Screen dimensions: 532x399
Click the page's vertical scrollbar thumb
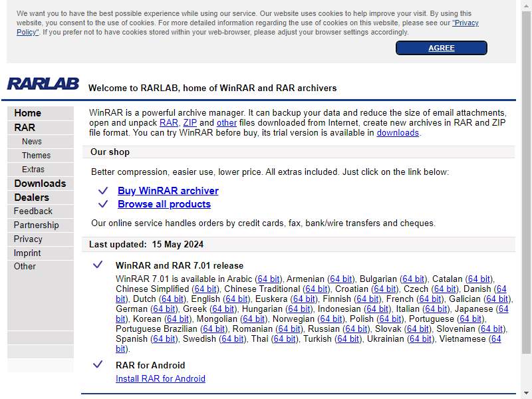click(526, 182)
